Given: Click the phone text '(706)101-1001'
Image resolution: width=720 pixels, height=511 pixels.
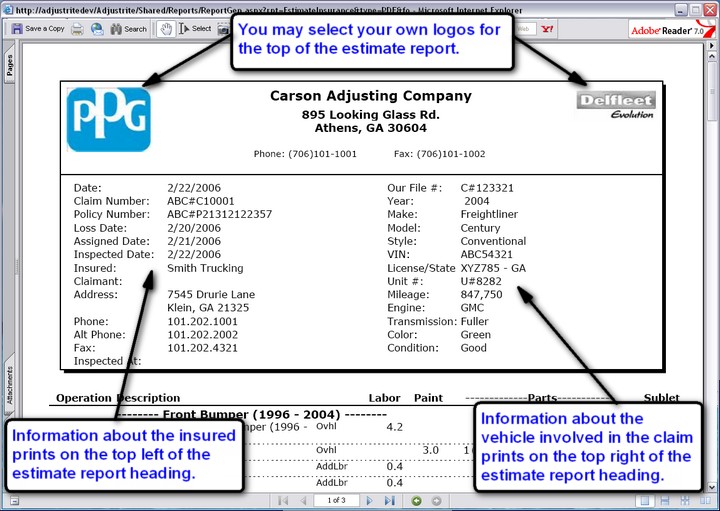Looking at the screenshot, I should pyautogui.click(x=322, y=154).
